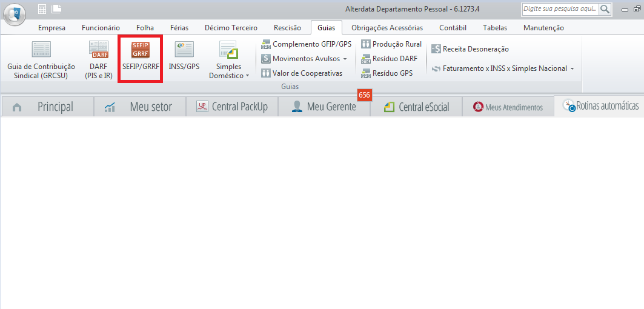Screen dimensions: 644x309
Task: Switch to the Férias ribbon tab
Action: [x=179, y=28]
